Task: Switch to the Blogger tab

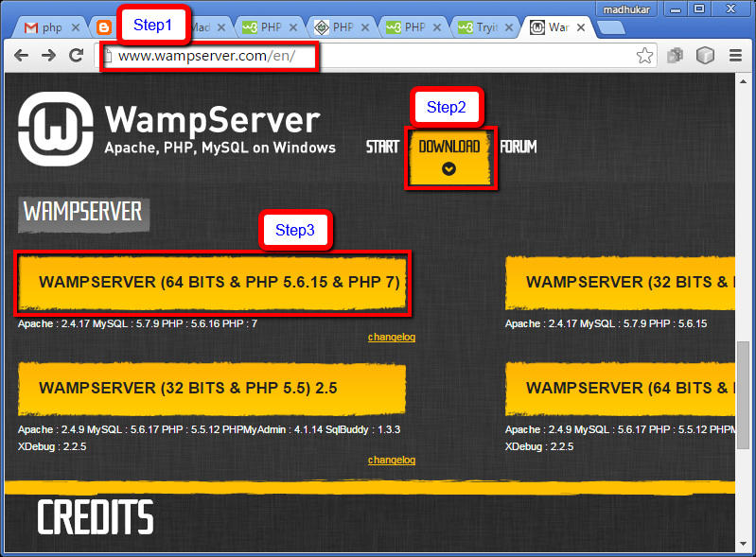Action: point(104,27)
